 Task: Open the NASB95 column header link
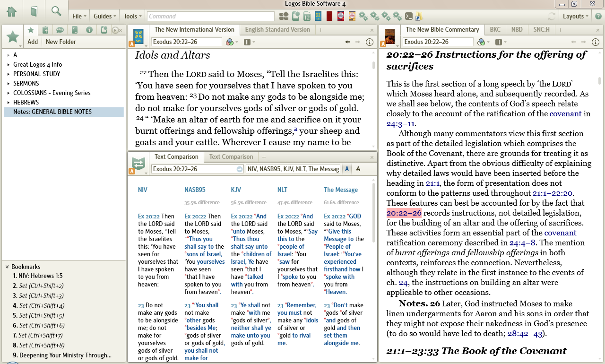point(195,190)
